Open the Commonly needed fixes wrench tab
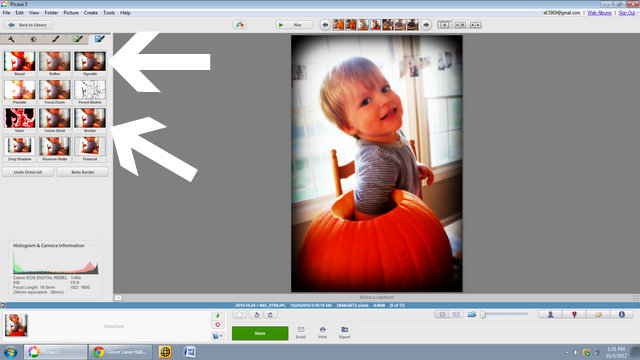Viewport: 640px width, 360px height. 11,39
